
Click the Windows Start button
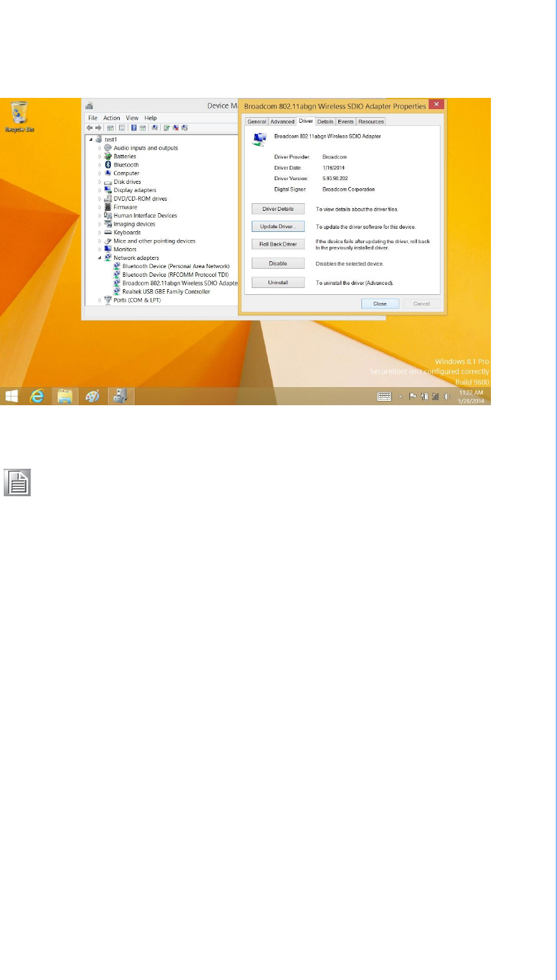tap(11, 396)
